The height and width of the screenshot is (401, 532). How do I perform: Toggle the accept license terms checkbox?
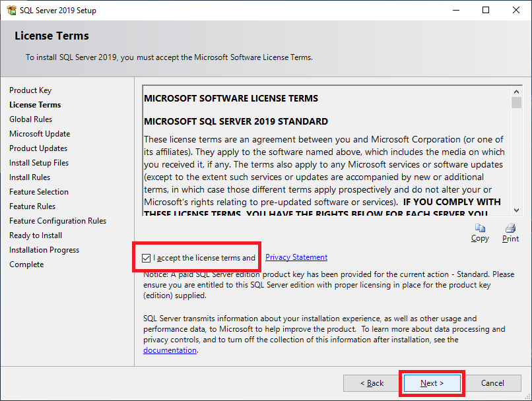[147, 258]
